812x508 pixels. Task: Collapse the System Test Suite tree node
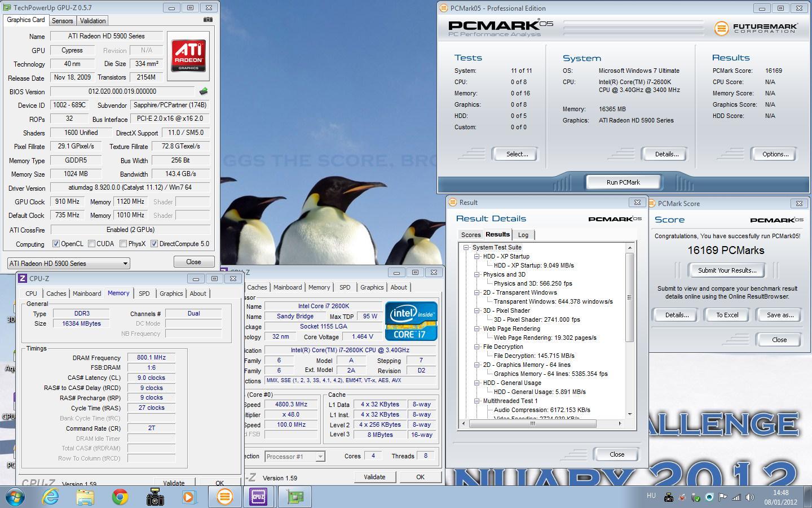point(466,247)
